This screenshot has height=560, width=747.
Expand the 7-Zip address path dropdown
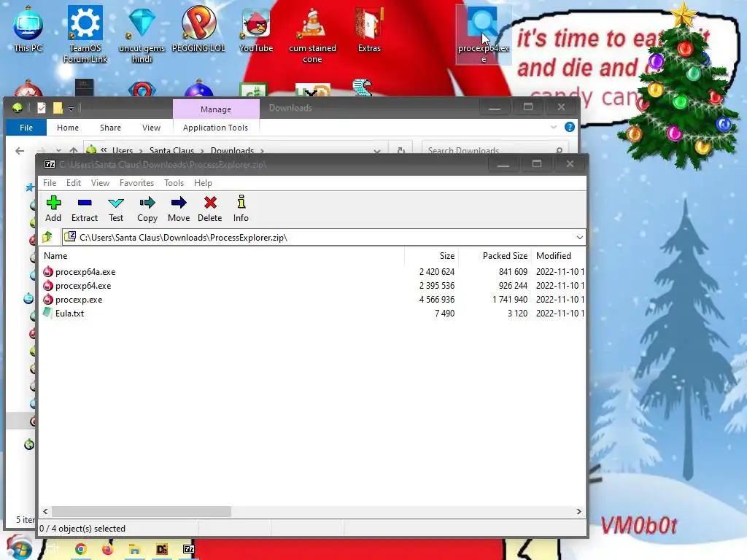(579, 237)
